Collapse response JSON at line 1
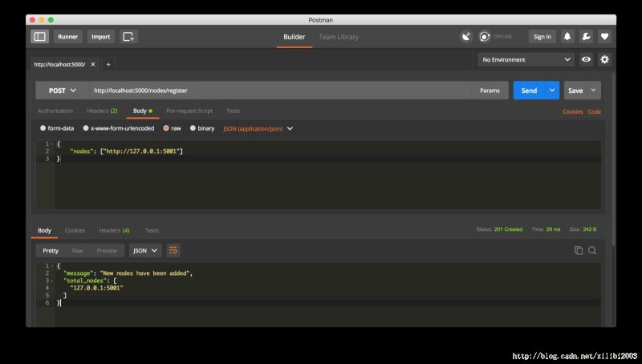642x364 pixels. point(52,266)
